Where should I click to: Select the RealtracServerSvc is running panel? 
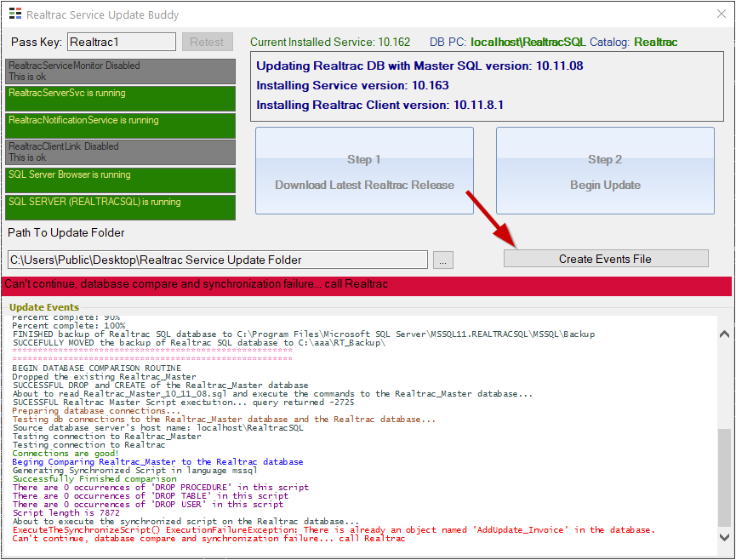[121, 99]
